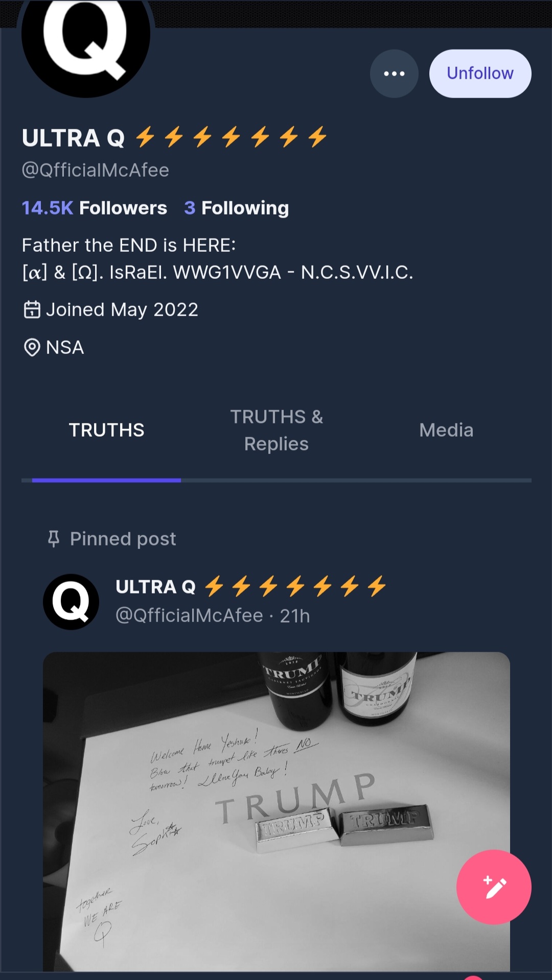Viewport: 552px width, 980px height.
Task: Tap @QfficialMcAfee handle on pinned post
Action: pos(189,615)
